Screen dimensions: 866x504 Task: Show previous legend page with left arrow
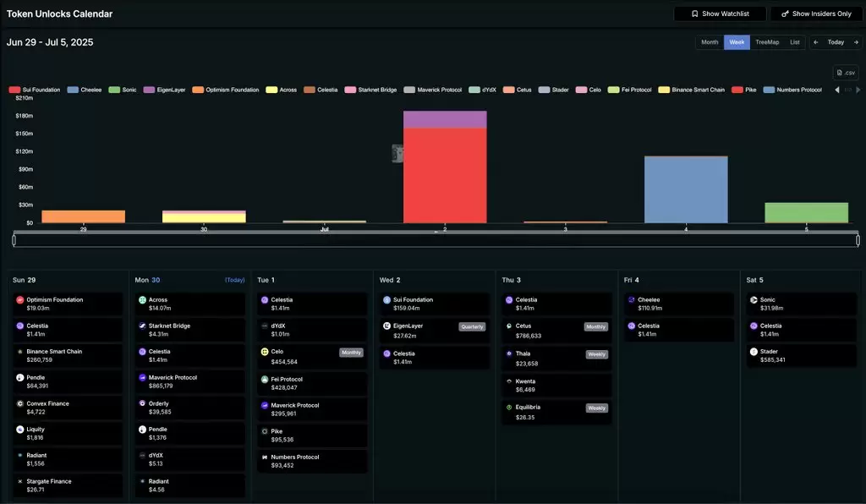click(837, 90)
